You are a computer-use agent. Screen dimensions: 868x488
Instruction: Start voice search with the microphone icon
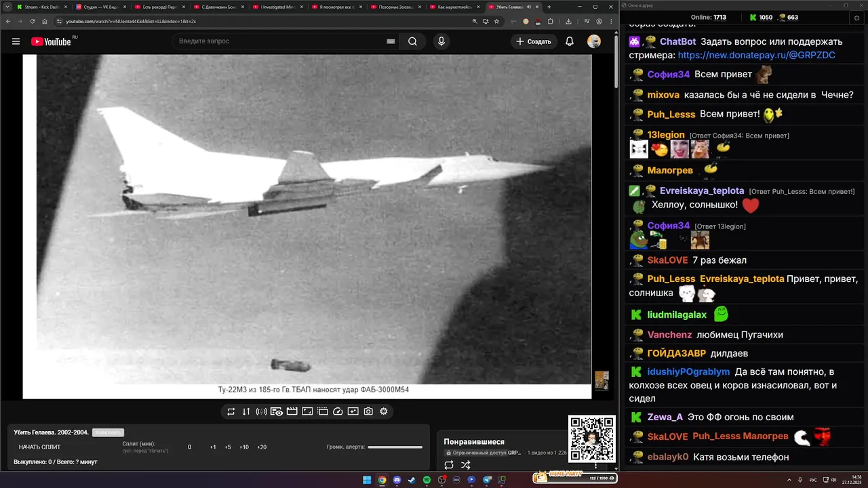pyautogui.click(x=441, y=41)
